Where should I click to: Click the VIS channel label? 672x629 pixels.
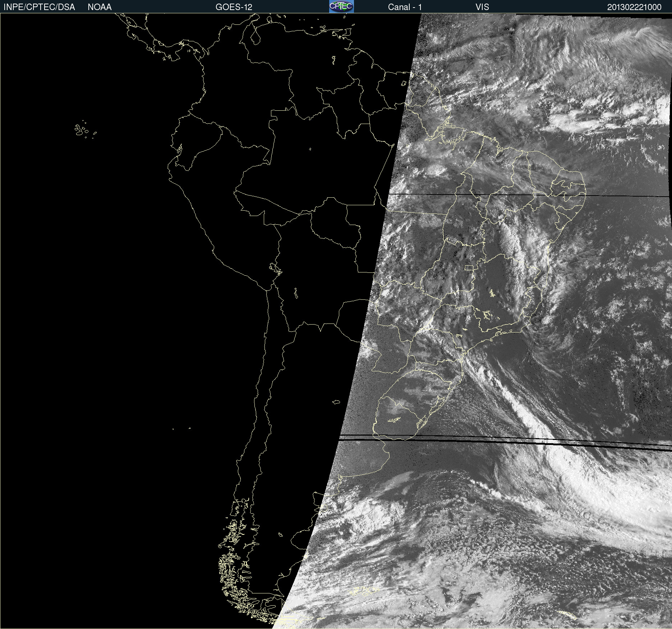(x=482, y=7)
